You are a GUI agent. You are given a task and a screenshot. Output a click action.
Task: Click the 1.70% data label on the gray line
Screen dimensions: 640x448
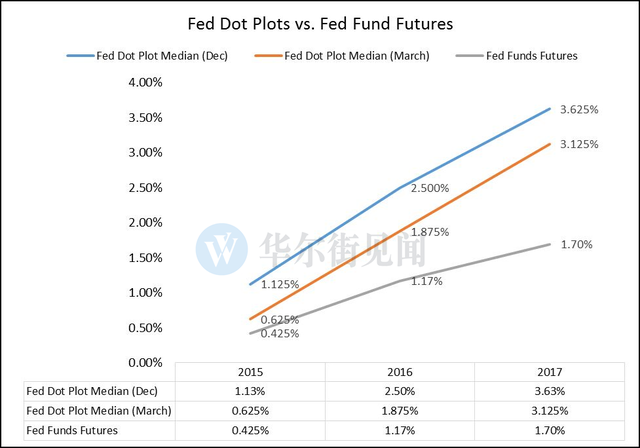576,244
